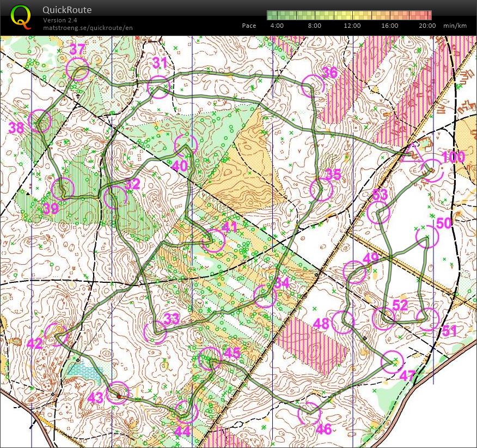Click the 'min/km' unit label
The height and width of the screenshot is (448, 477).
pyautogui.click(x=455, y=26)
